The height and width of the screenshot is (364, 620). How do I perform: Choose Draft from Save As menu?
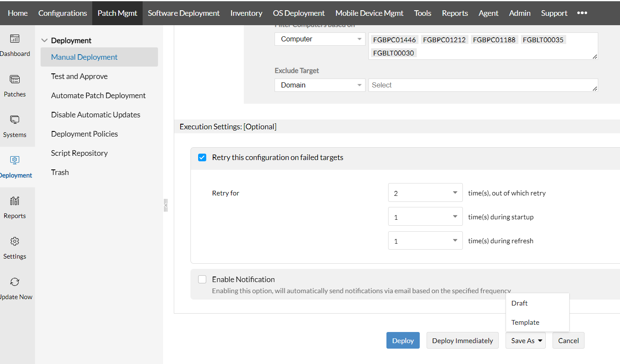click(538, 303)
